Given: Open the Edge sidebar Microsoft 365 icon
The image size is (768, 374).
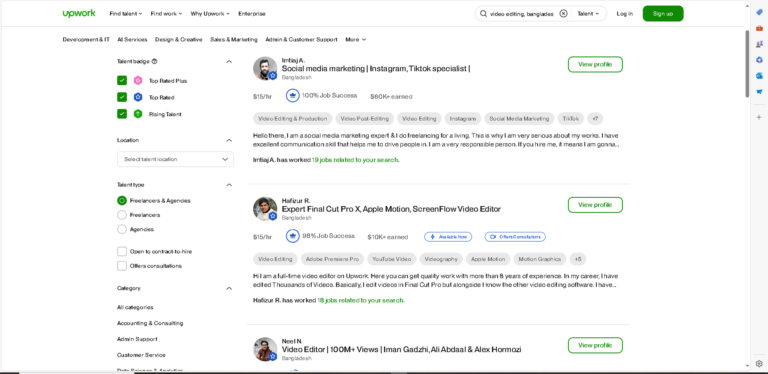Looking at the screenshot, I should coord(759,60).
